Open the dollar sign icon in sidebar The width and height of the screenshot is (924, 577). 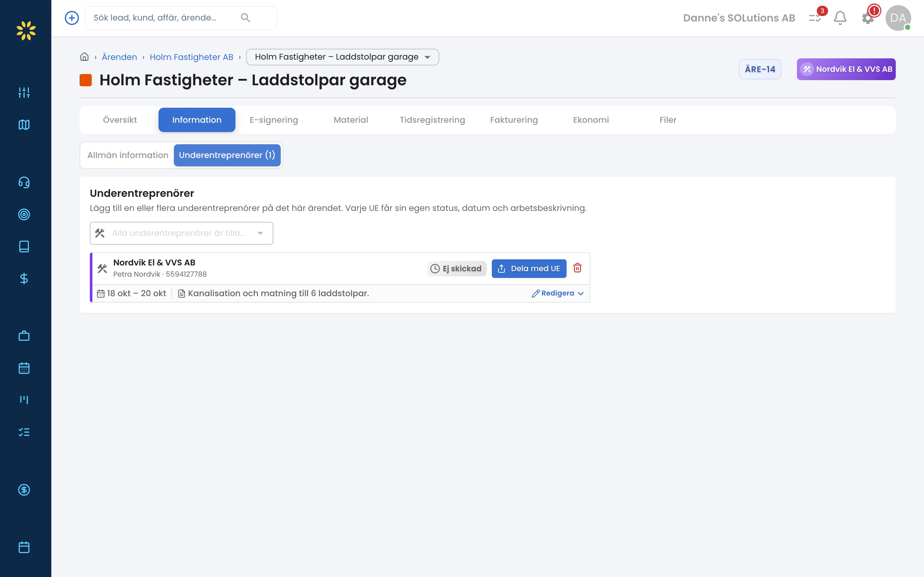(24, 279)
